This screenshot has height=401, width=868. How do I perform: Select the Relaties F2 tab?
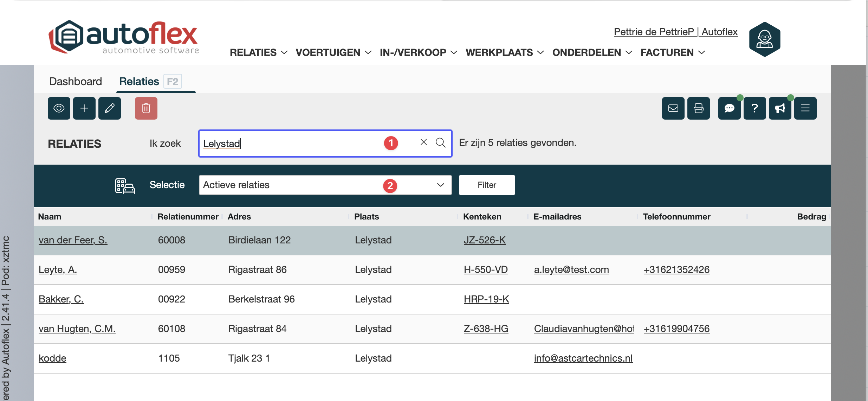pos(150,81)
